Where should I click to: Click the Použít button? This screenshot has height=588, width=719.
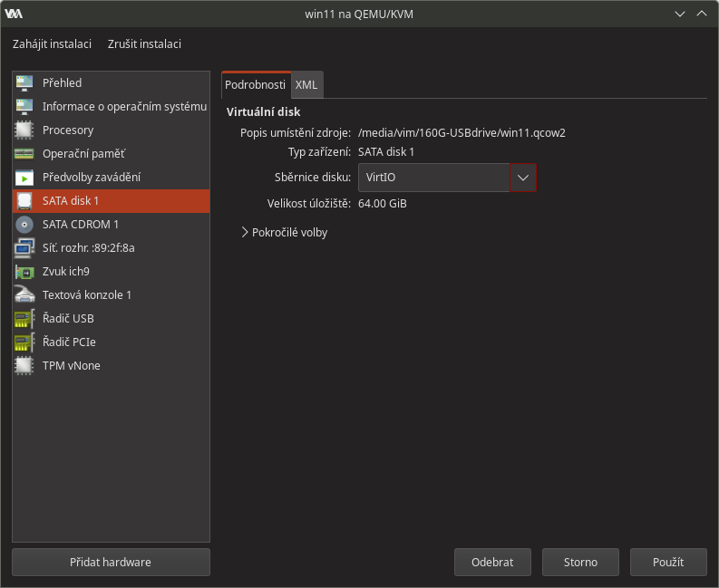click(x=668, y=562)
